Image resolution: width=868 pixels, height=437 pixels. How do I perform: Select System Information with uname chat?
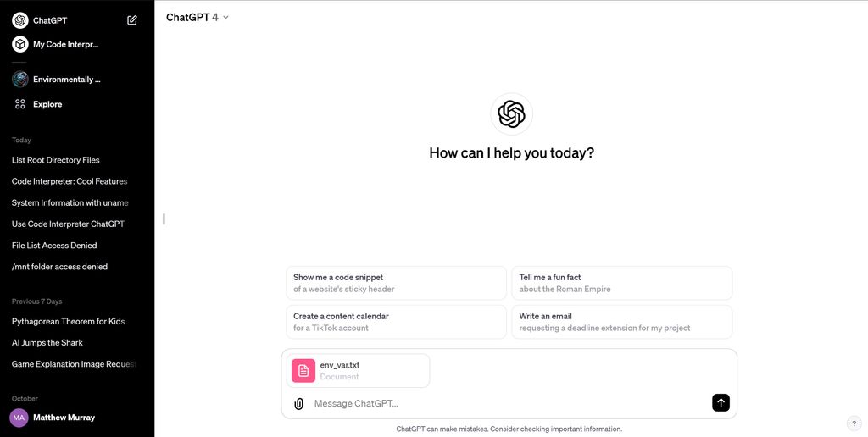coord(70,203)
